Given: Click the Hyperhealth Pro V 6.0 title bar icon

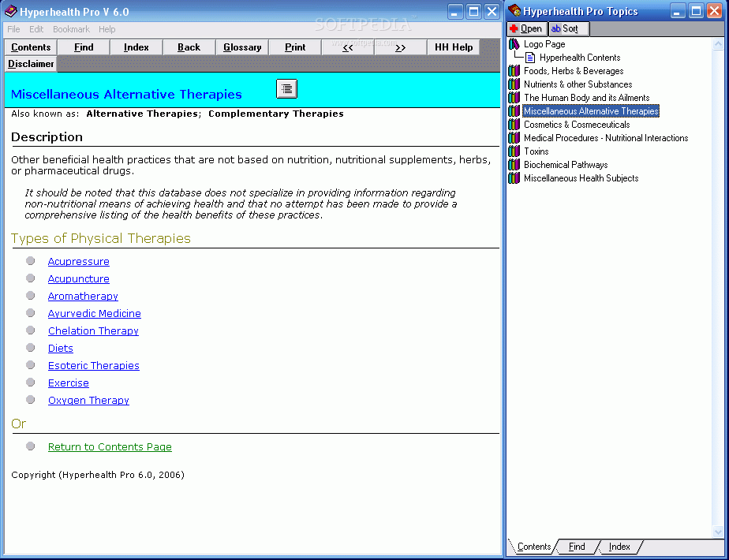Looking at the screenshot, I should point(10,11).
